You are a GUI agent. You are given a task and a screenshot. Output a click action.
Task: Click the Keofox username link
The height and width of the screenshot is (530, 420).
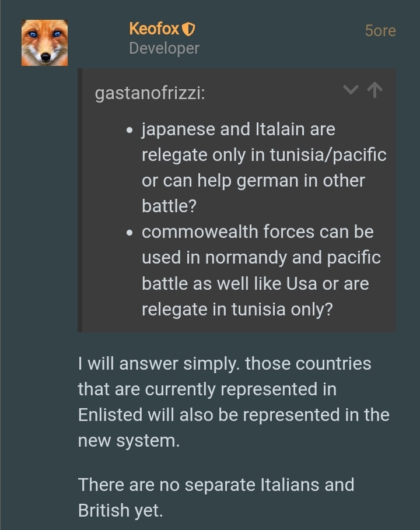(x=154, y=28)
